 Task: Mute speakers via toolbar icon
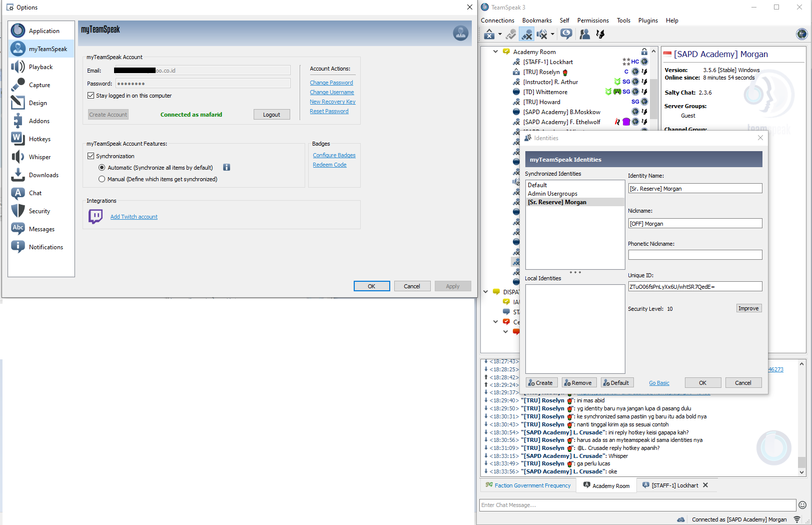542,34
